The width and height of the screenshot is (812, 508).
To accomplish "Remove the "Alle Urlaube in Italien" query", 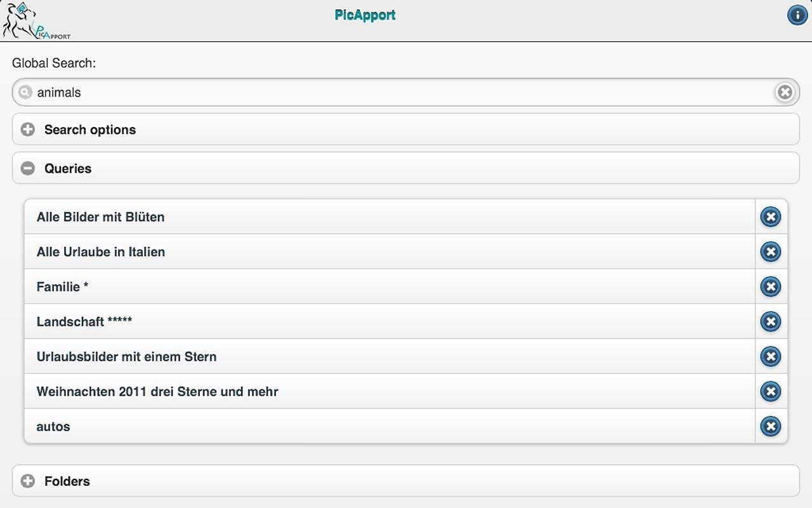I will tap(770, 252).
